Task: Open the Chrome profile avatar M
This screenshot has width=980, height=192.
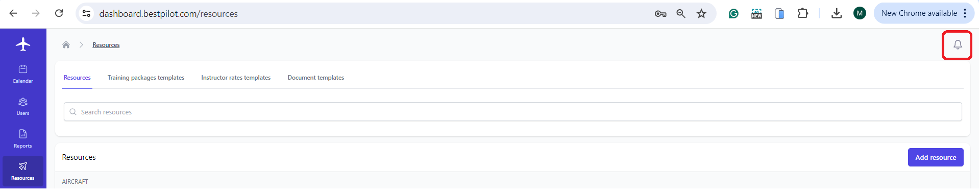Action: 860,13
